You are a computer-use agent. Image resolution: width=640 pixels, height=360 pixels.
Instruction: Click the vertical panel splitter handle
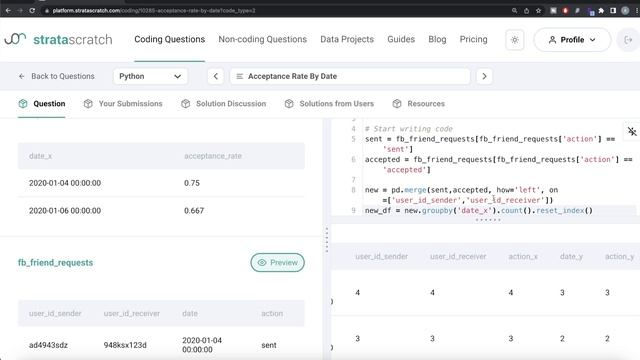327,240
